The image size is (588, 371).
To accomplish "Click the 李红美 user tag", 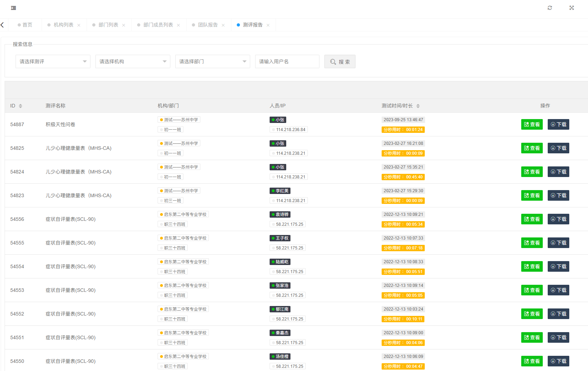I will click(x=280, y=191).
